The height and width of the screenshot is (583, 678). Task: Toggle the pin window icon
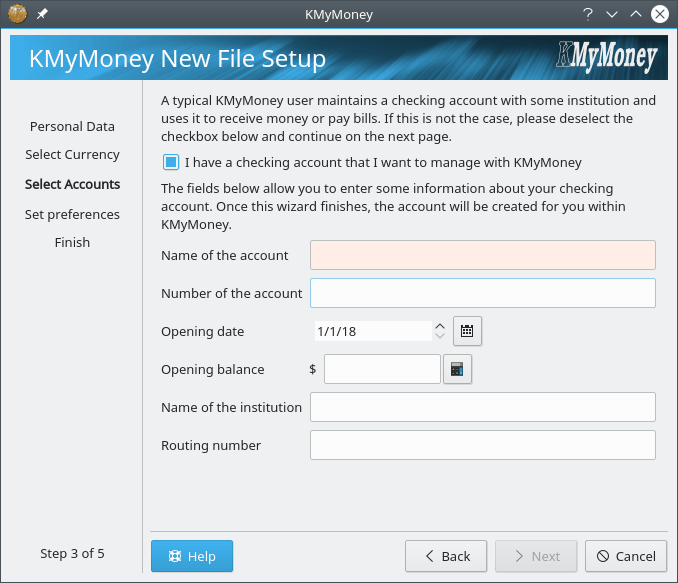pyautogui.click(x=42, y=15)
